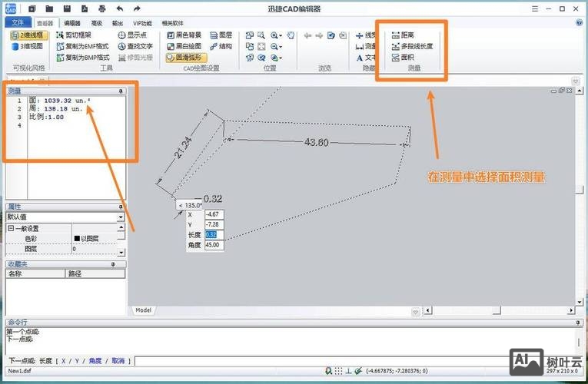This screenshot has height=384, width=588.
Task: Click 取消 to cancel the command
Action: pyautogui.click(x=118, y=361)
